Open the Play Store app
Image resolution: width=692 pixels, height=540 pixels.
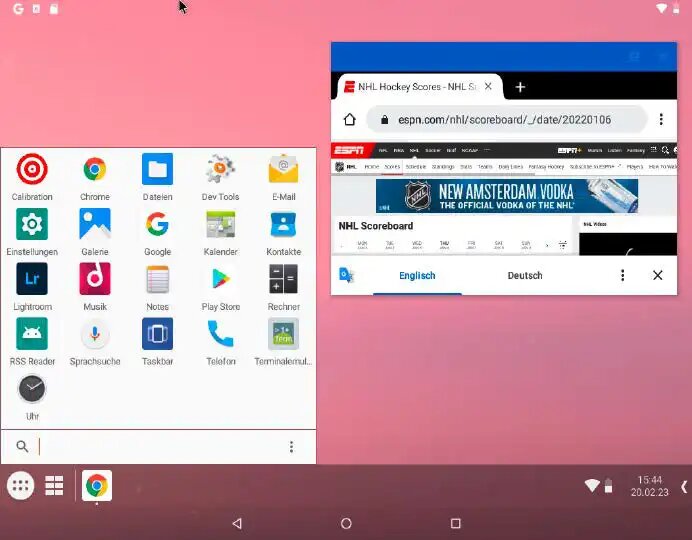[220, 287]
